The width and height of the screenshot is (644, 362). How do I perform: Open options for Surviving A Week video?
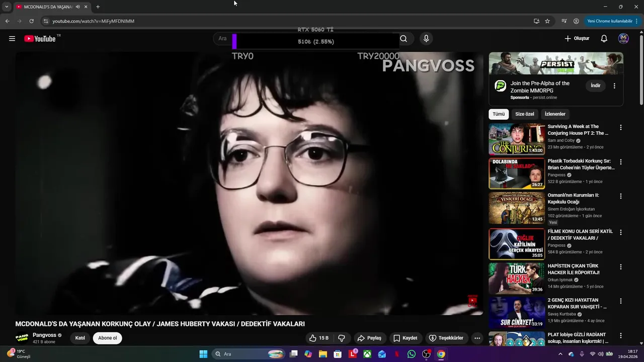pos(620,128)
